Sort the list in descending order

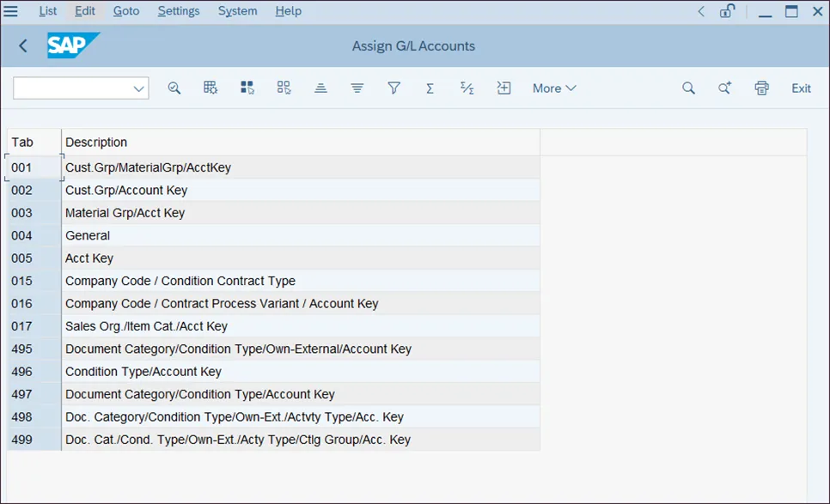click(357, 88)
